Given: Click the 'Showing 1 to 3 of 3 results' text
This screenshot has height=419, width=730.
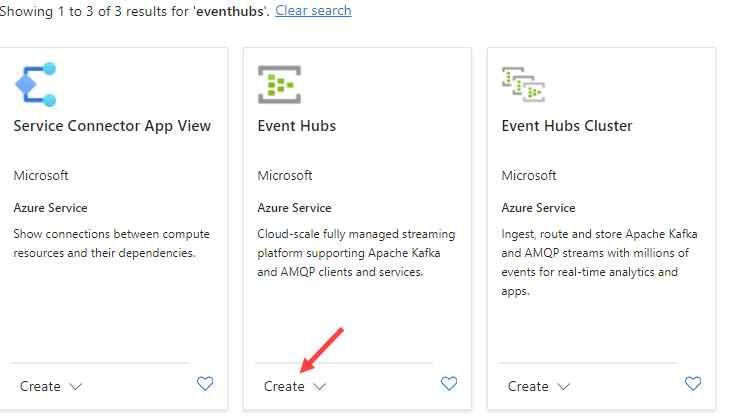Looking at the screenshot, I should [134, 11].
